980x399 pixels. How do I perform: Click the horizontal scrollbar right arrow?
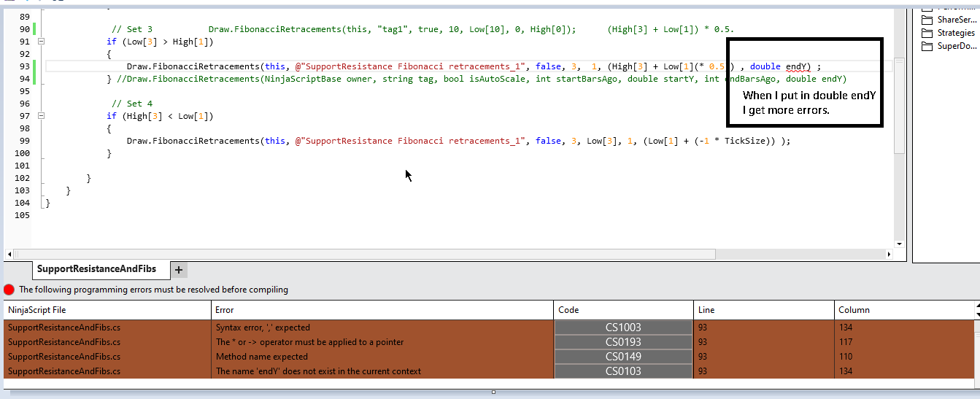(x=889, y=255)
